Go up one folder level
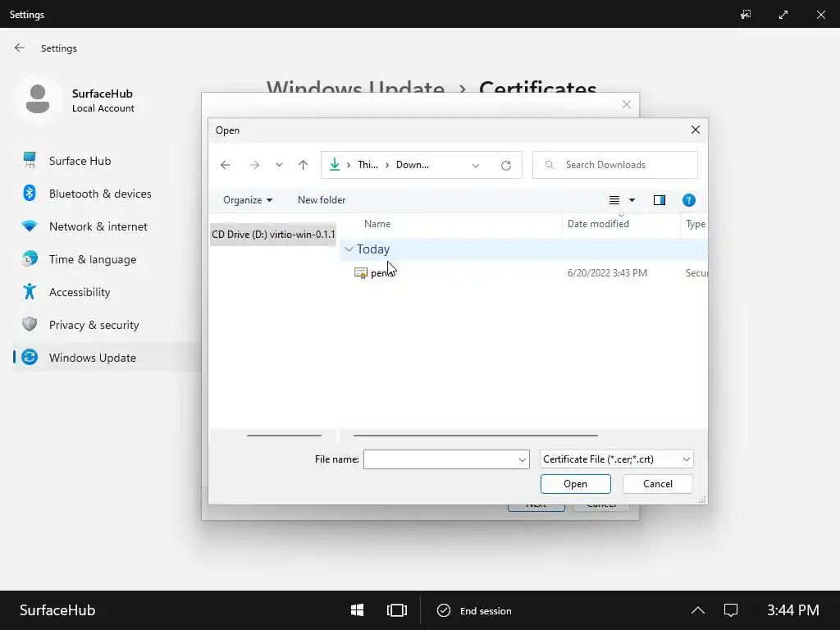Screen dimensions: 840x630 click(x=304, y=165)
